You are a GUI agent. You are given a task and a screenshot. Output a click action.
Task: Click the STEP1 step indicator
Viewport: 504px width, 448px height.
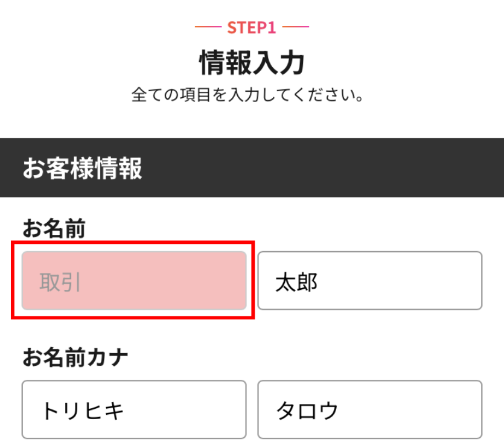pyautogui.click(x=252, y=27)
